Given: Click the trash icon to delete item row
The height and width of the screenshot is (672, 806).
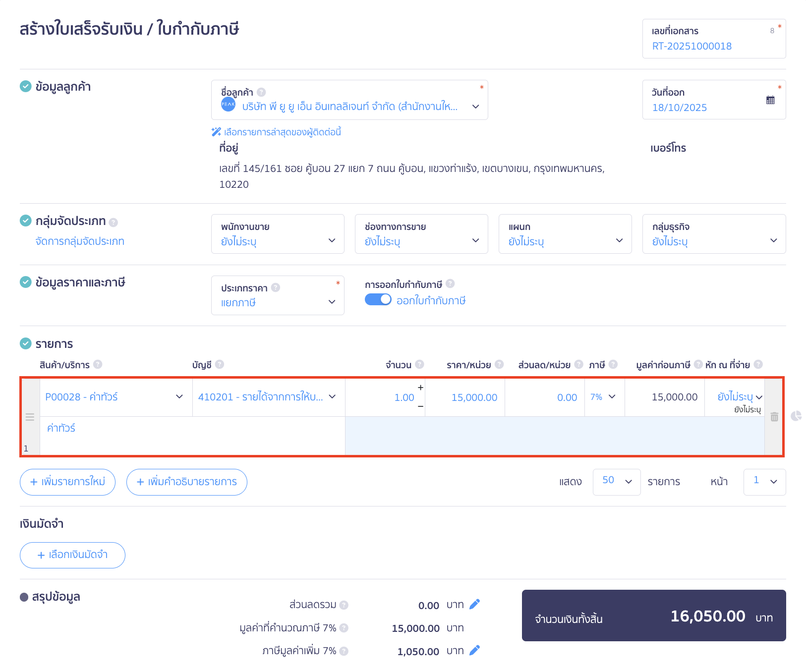Looking at the screenshot, I should click(774, 417).
